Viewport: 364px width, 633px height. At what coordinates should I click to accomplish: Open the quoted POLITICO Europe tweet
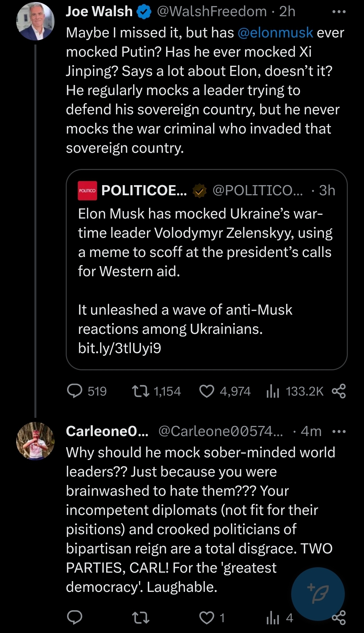point(206,270)
